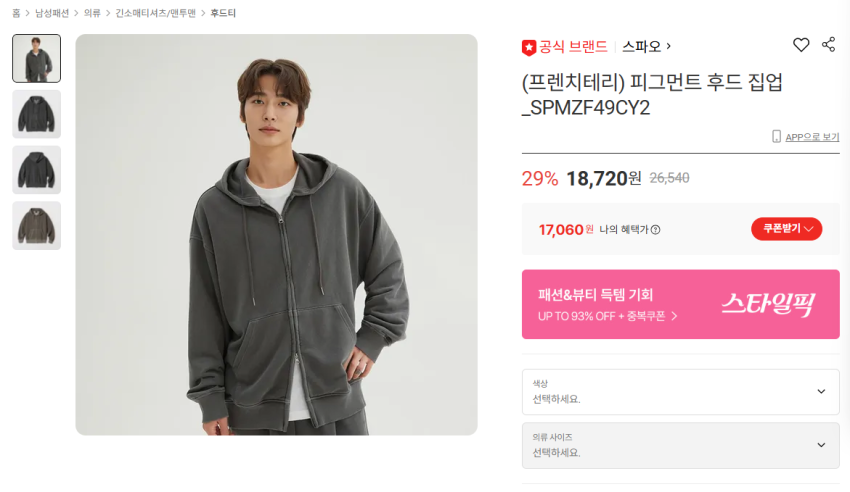
Task: Open 남성패션 breadcrumb category
Action: click(x=52, y=13)
